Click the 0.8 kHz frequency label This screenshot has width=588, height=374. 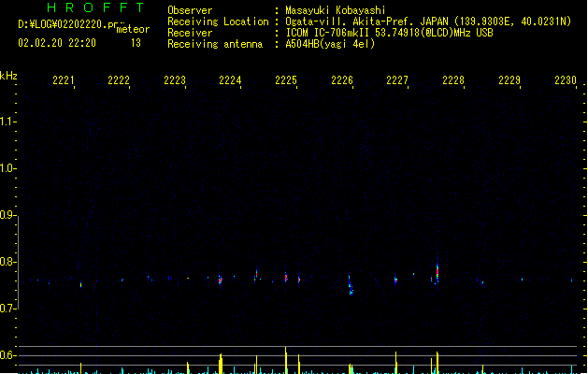(7, 262)
